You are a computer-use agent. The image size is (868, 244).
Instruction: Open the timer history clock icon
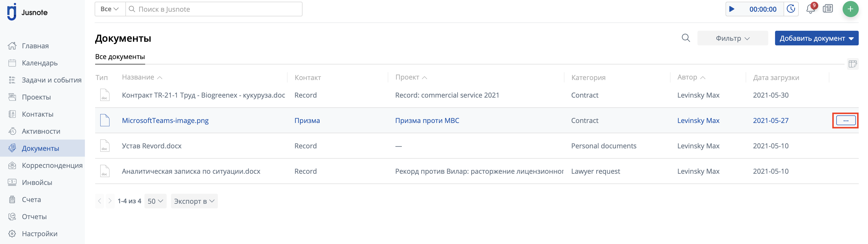791,9
